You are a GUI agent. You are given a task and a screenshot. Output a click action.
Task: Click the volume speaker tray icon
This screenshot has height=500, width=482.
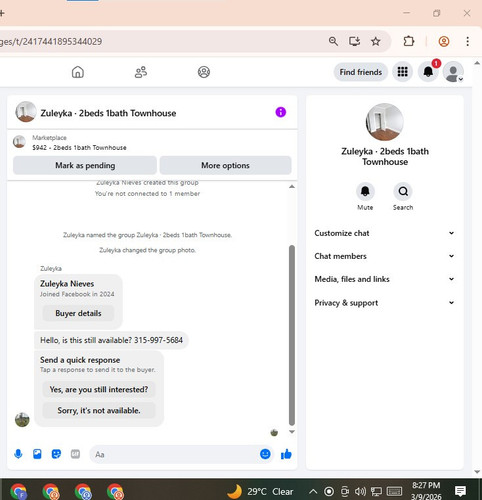click(360, 491)
